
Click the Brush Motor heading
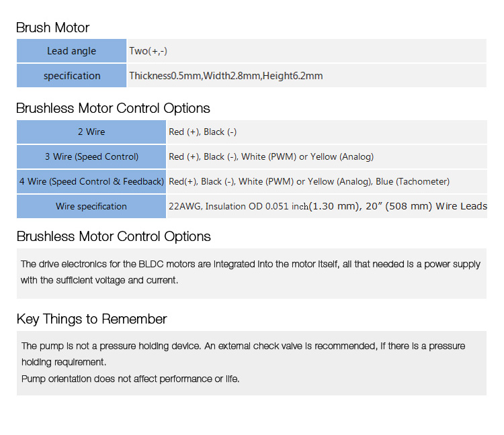[x=52, y=28]
